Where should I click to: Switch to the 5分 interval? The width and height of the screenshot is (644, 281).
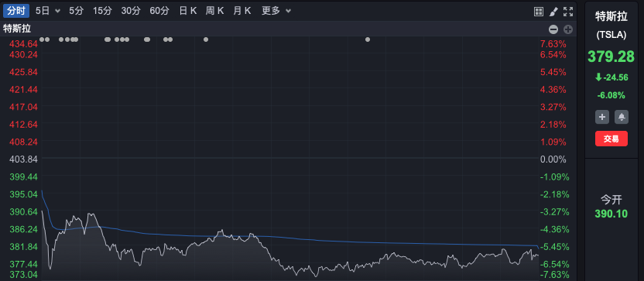tap(76, 11)
